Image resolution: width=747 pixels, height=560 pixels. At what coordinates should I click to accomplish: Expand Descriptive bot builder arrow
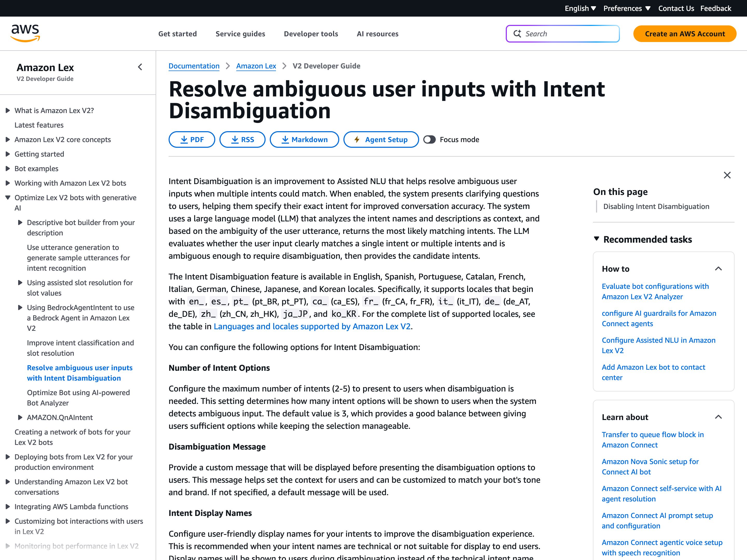click(x=20, y=222)
